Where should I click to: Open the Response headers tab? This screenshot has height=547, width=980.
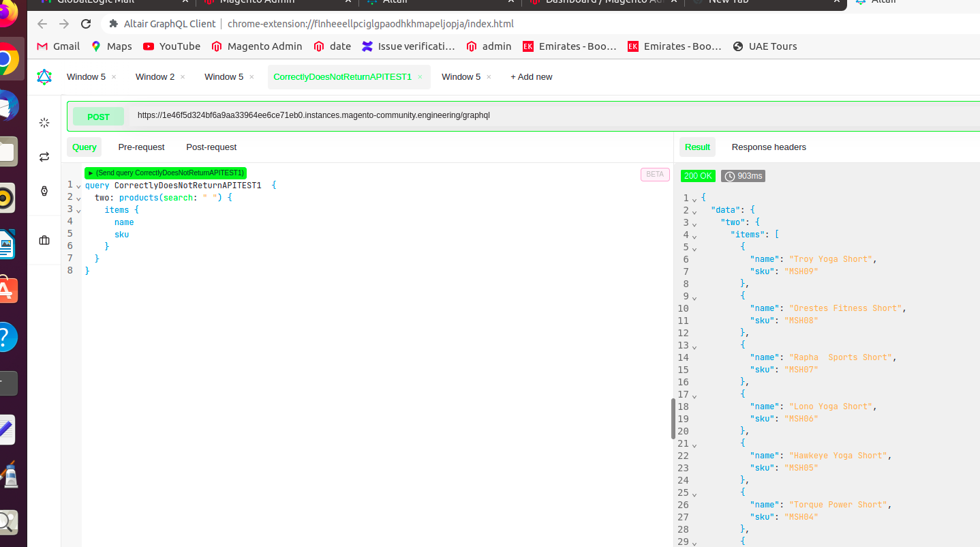click(769, 147)
